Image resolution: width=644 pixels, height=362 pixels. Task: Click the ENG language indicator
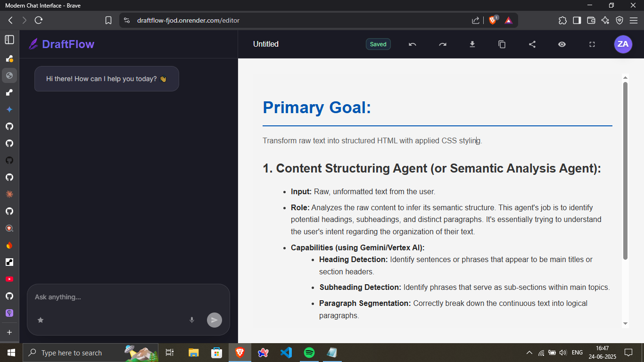click(577, 353)
